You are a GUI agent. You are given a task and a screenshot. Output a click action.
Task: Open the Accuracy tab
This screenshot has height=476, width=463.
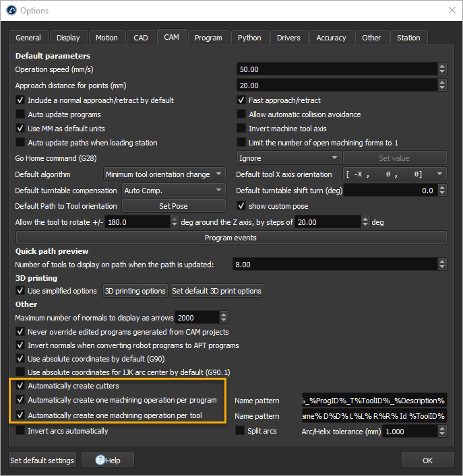[x=331, y=38]
